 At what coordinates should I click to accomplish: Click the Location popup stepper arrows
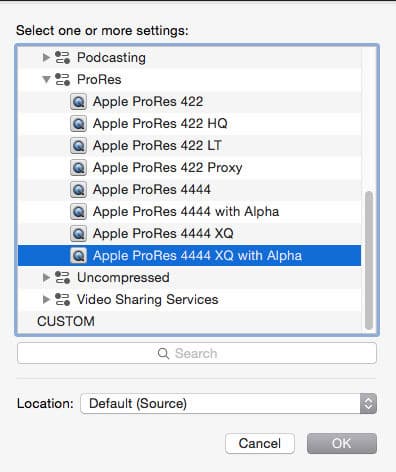coord(368,404)
